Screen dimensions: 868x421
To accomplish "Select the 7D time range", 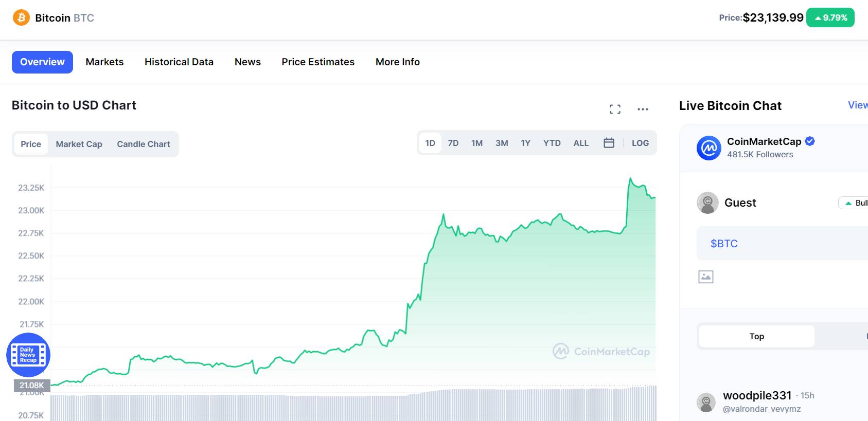I will (453, 143).
